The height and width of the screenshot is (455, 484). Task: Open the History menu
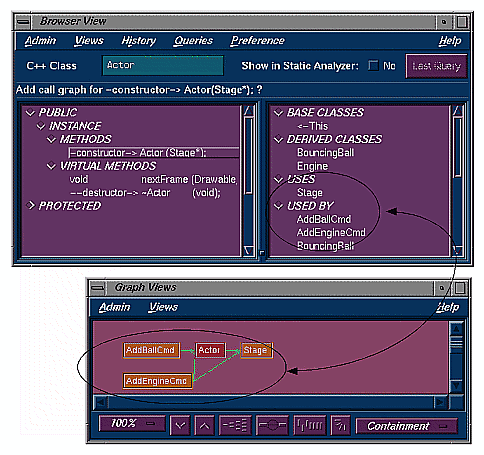pos(138,41)
